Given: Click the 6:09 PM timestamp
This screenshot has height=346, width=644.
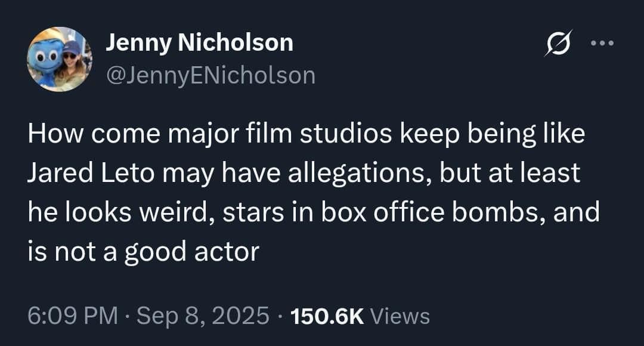Looking at the screenshot, I should [73, 316].
